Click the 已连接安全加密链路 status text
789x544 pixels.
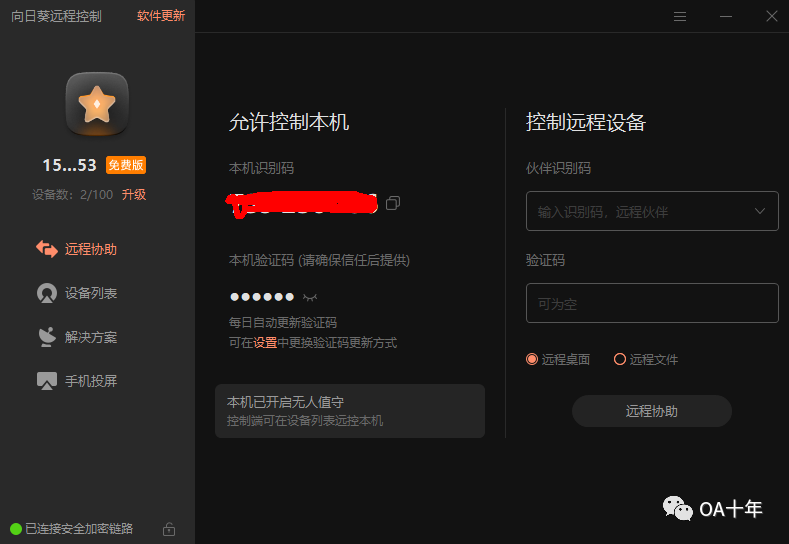79,529
